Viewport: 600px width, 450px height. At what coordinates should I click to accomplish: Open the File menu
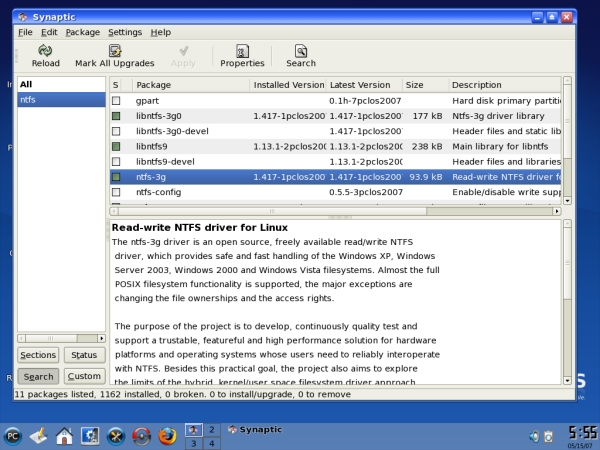tap(25, 32)
